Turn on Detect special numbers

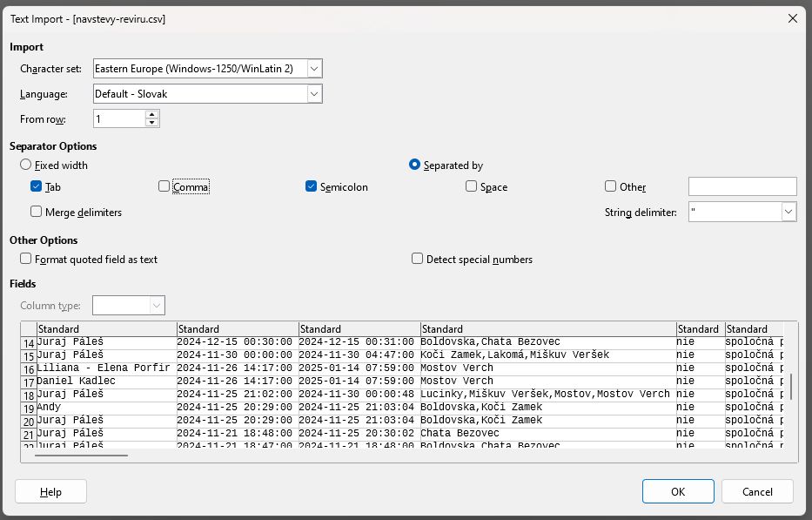click(x=418, y=259)
